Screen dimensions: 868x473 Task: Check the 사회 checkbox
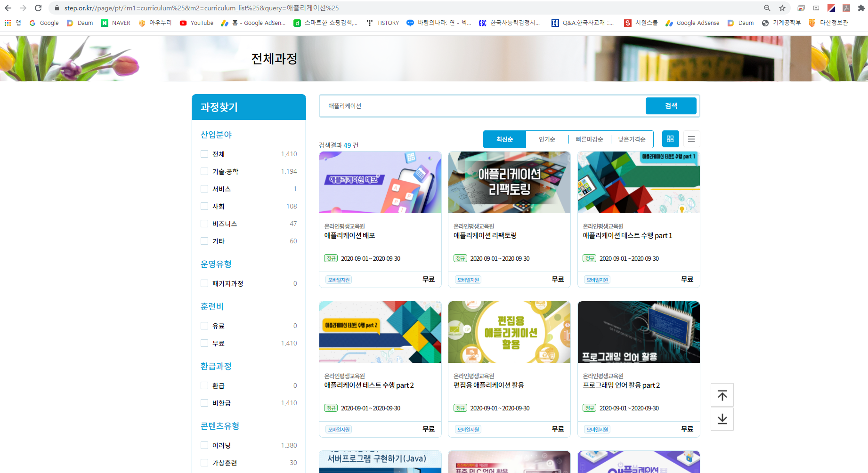tap(204, 206)
